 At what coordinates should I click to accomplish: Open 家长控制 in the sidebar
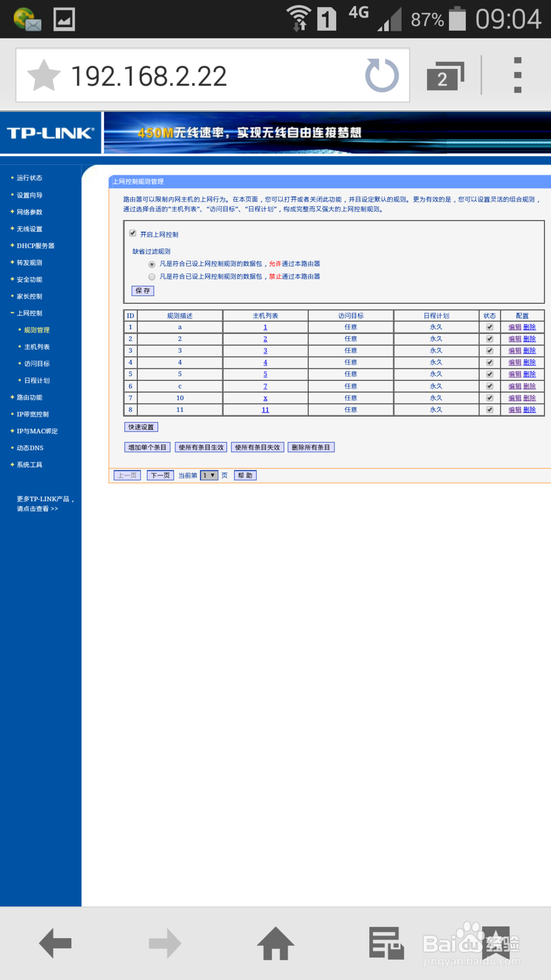pos(29,297)
